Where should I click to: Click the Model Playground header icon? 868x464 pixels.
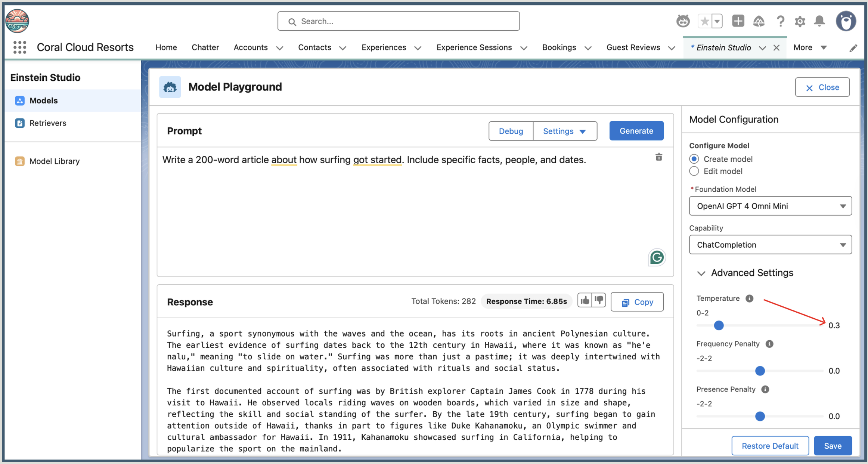click(x=170, y=87)
